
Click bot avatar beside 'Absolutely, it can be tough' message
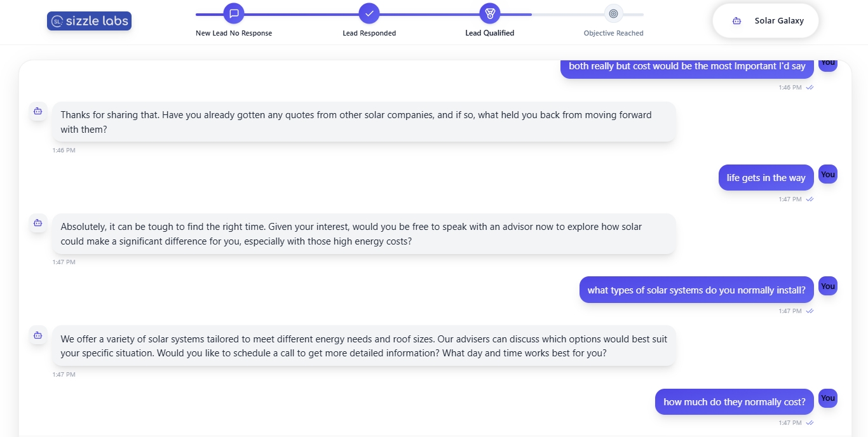(37, 223)
